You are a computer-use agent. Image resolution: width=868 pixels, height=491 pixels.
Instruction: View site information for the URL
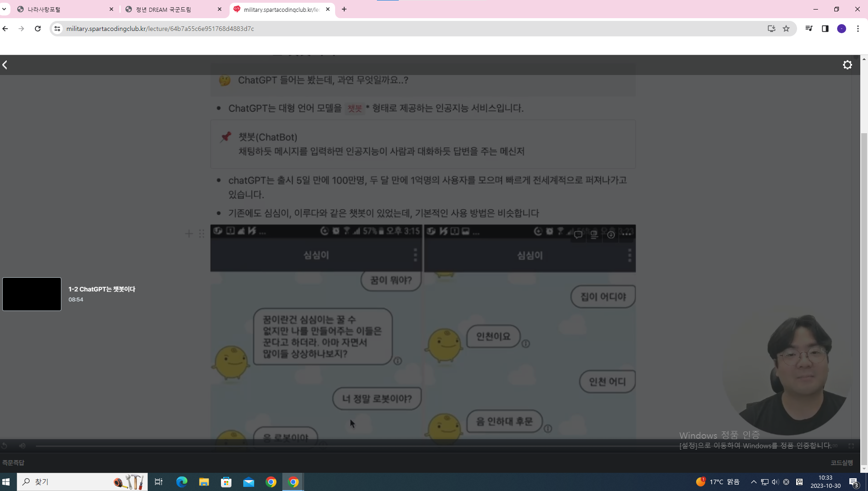[57, 29]
